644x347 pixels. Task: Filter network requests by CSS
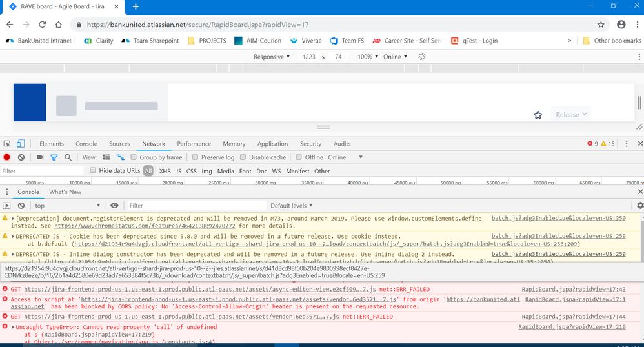[192, 171]
